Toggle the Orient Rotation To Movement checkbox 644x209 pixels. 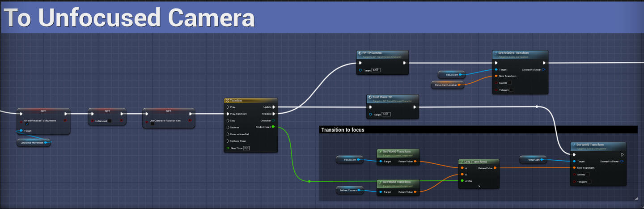pyautogui.click(x=27, y=124)
